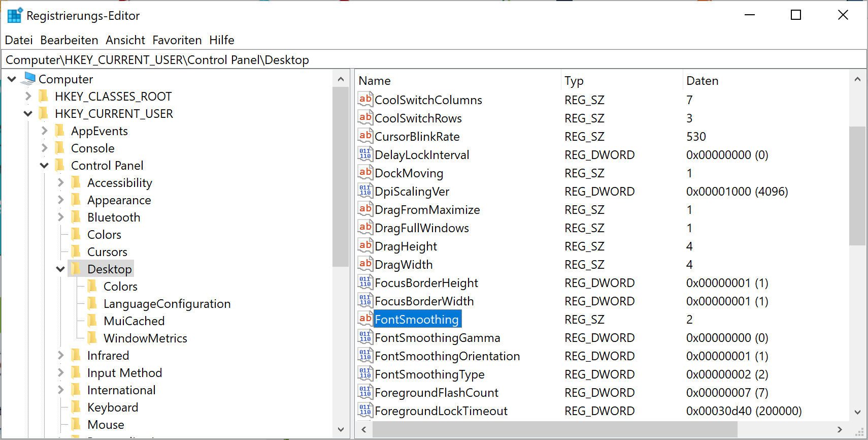The width and height of the screenshot is (868, 440).
Task: Click the DelayLockInterval DWORD value icon
Action: 365,154
